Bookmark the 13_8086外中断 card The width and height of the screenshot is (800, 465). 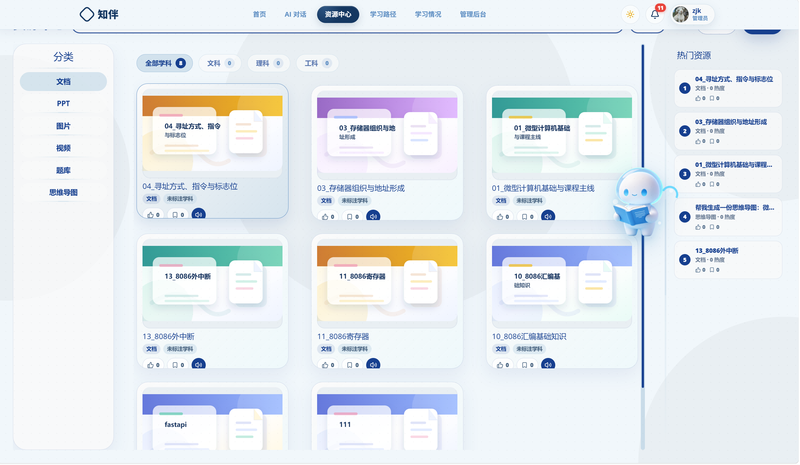[x=178, y=365]
